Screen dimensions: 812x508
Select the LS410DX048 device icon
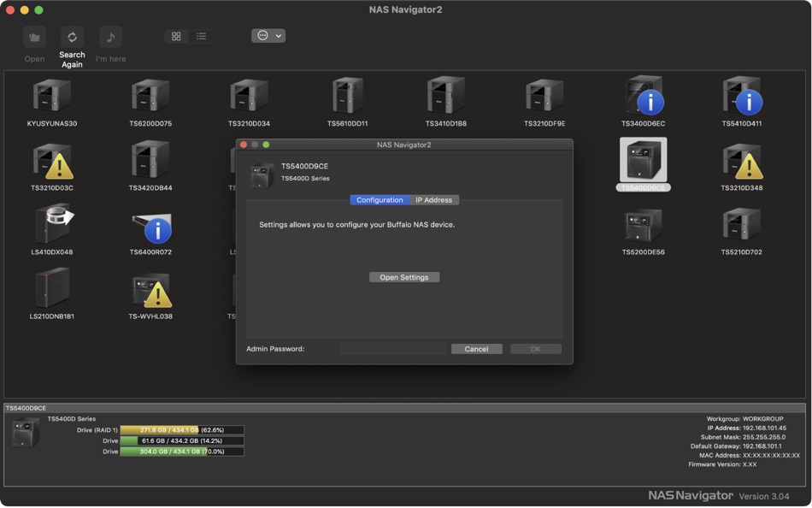[x=54, y=224]
